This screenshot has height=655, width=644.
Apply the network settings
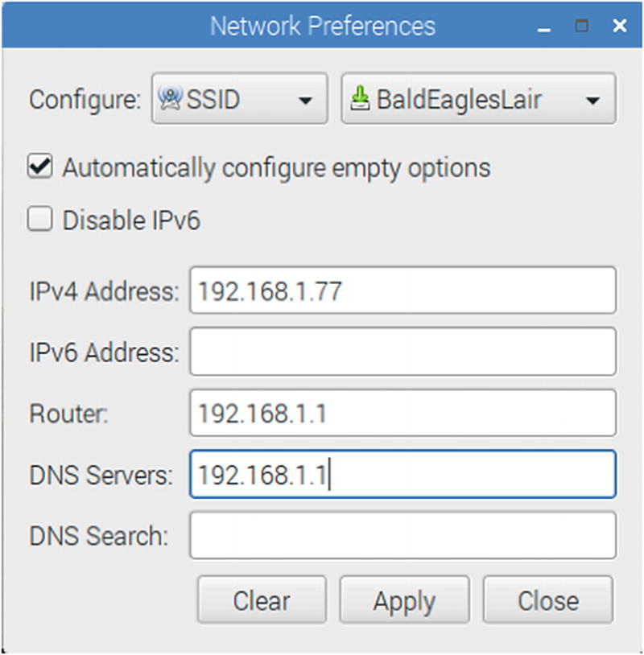point(404,601)
